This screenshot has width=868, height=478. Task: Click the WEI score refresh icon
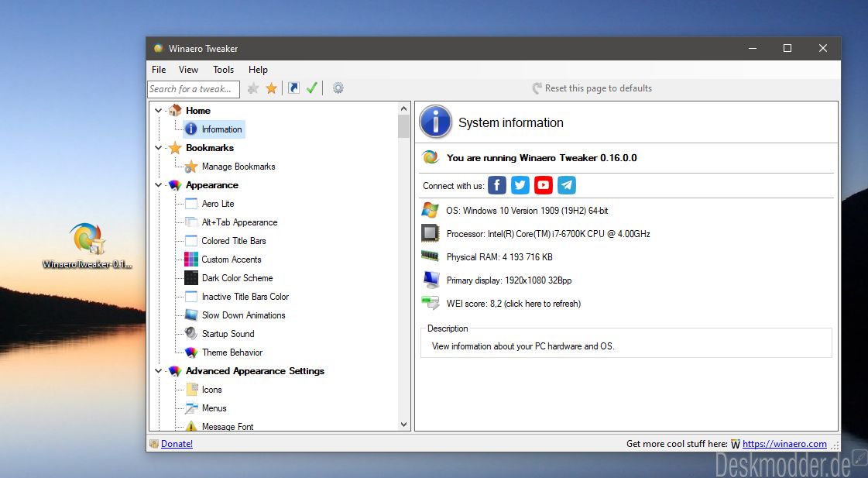point(430,303)
